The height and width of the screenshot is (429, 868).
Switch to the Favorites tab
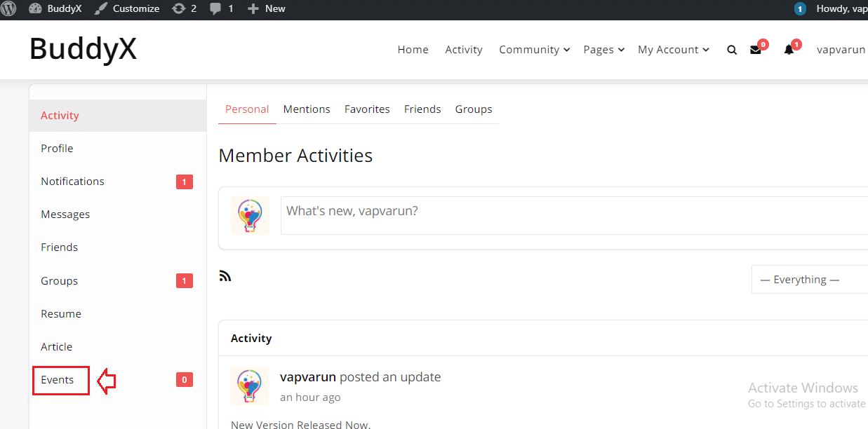(x=367, y=109)
